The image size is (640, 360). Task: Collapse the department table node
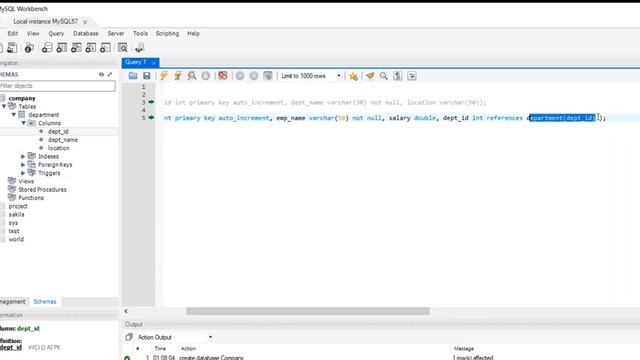(x=14, y=115)
